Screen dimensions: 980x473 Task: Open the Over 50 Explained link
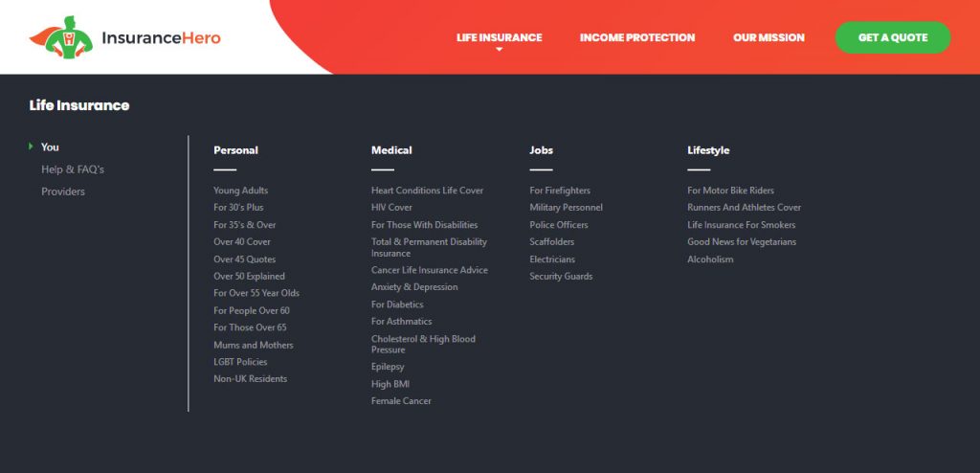[250, 276]
